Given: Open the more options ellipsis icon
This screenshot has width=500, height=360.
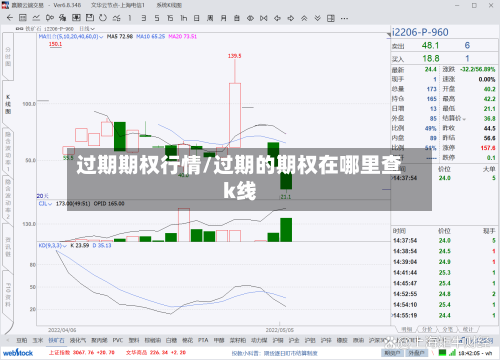Looking at the screenshot, I should (x=344, y=18).
